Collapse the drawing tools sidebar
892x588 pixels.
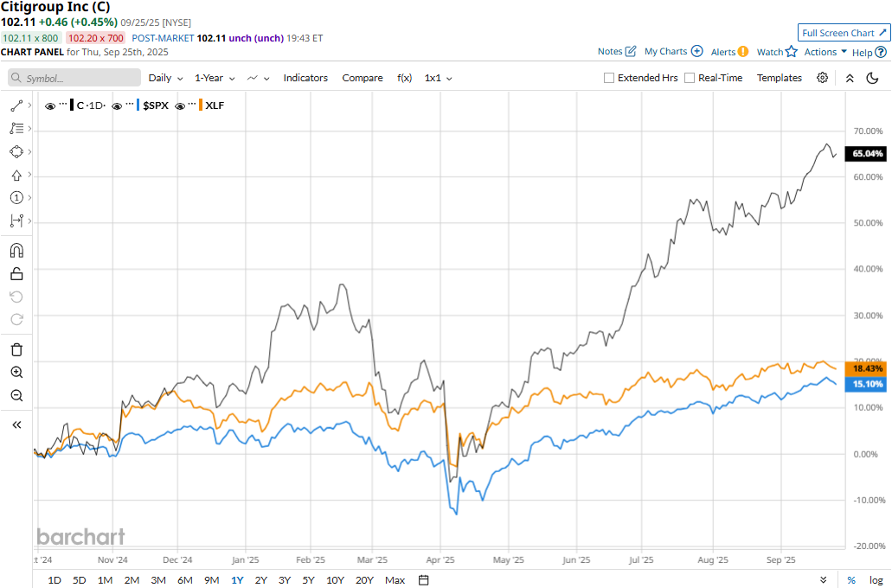point(16,425)
